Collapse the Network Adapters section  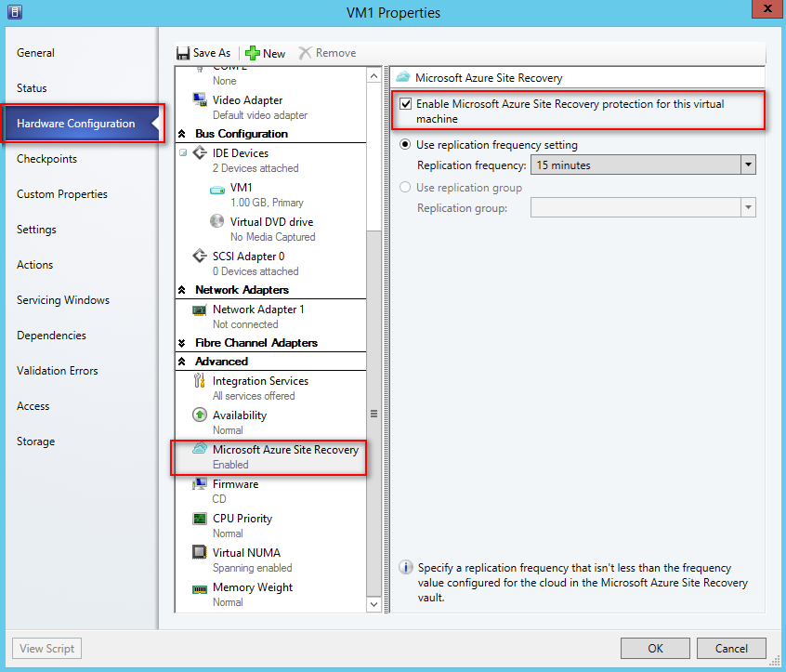182,289
